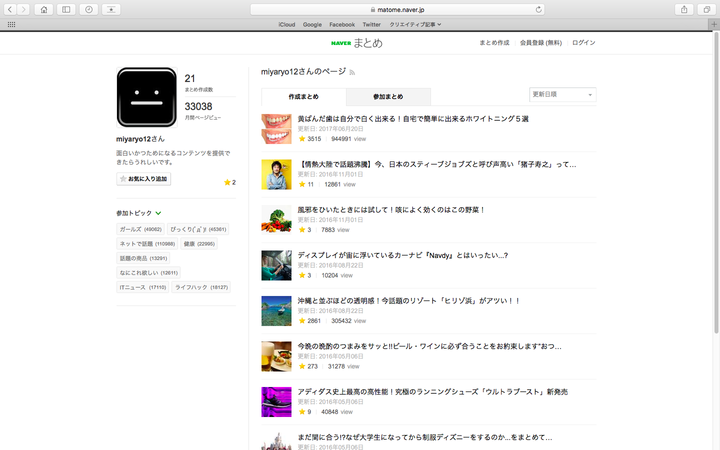Open the 猪子寿之 article title

(x=437, y=164)
